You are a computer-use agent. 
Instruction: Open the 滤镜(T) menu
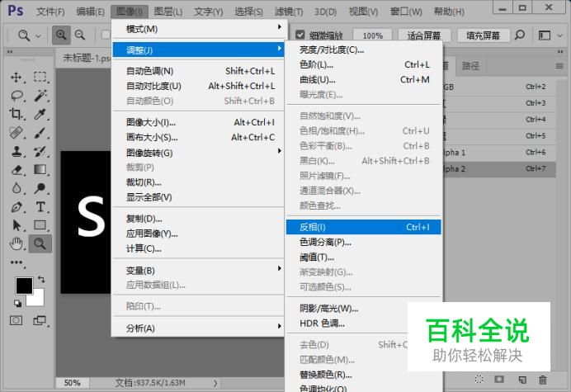(289, 12)
